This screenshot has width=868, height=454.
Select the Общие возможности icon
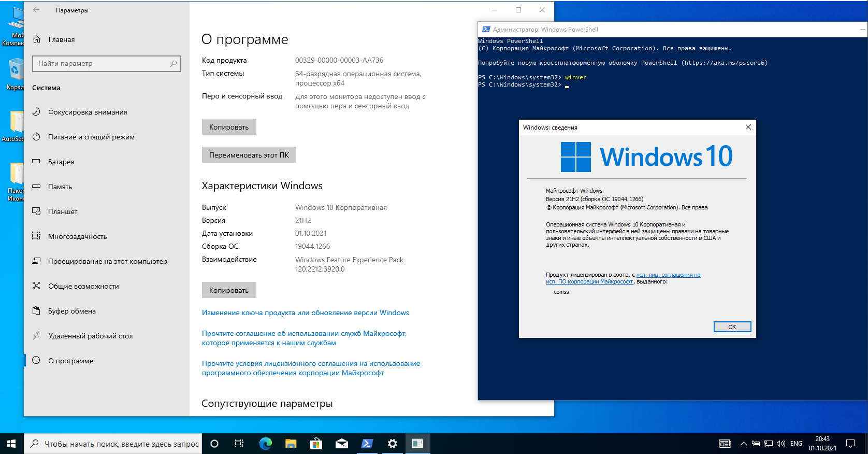click(x=36, y=286)
